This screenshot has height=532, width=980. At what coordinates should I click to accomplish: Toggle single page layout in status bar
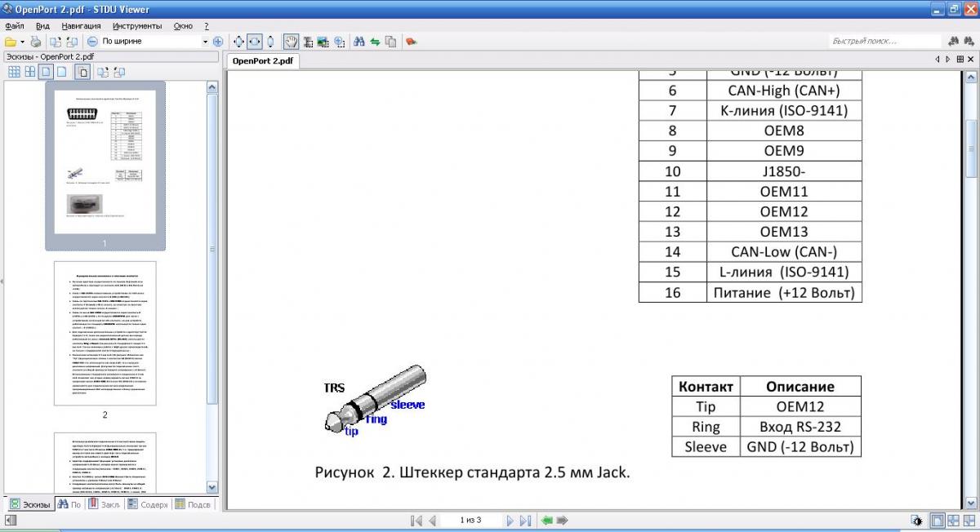pos(938,521)
